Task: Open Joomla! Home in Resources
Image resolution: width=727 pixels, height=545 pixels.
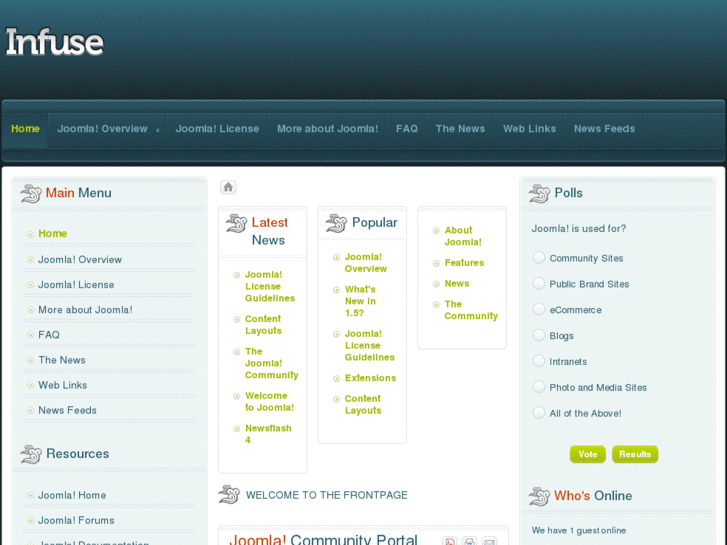Action: tap(72, 495)
